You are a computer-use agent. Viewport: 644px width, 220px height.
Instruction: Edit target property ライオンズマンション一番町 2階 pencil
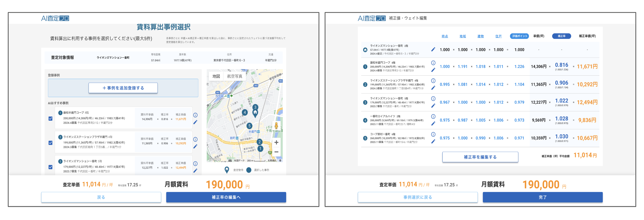pos(433,49)
